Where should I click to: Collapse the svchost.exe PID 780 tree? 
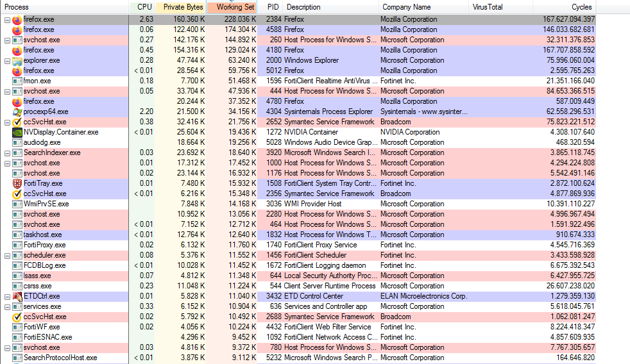point(7,348)
